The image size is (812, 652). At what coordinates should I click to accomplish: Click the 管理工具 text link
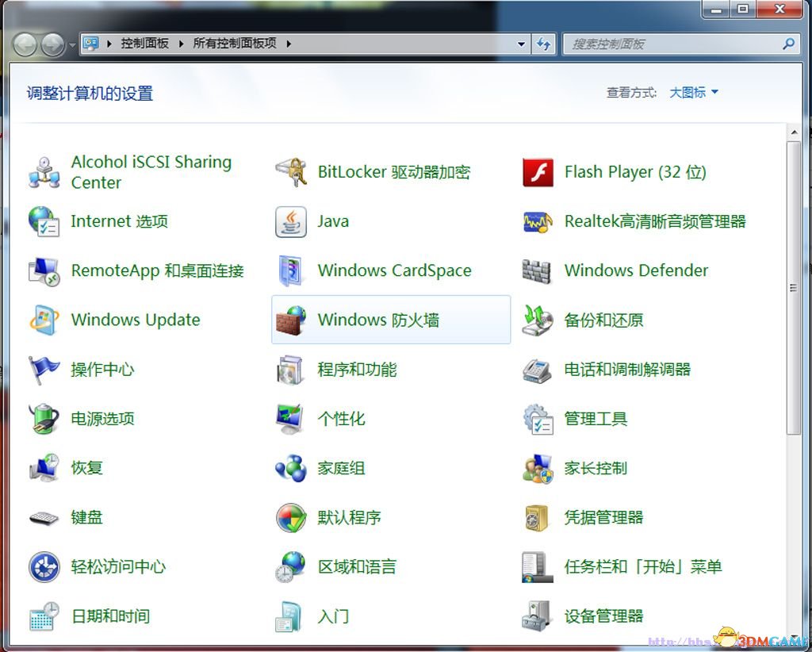[596, 419]
